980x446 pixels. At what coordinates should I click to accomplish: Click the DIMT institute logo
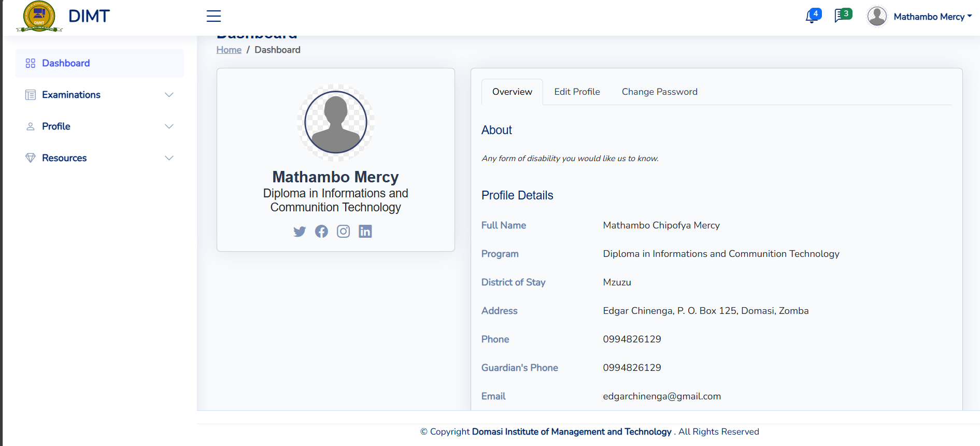[39, 16]
